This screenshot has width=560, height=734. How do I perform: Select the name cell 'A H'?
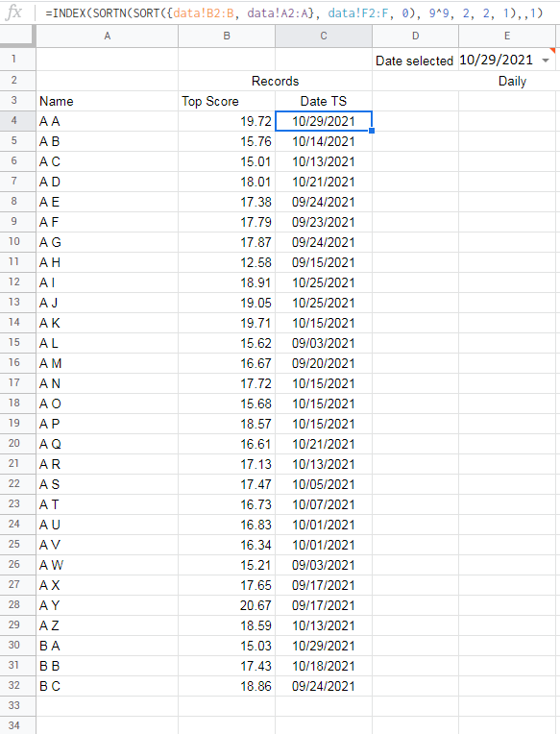pyautogui.click(x=108, y=262)
